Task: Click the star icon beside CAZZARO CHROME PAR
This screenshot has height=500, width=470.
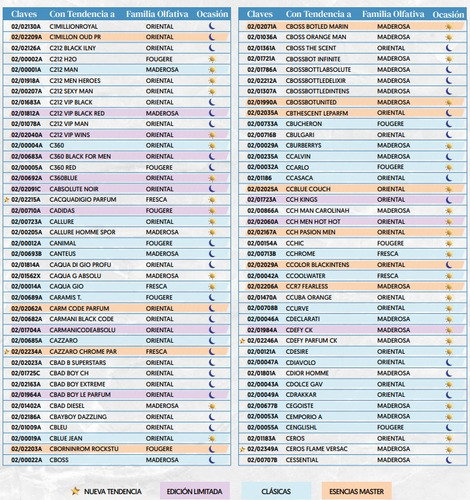Action: 7,352
